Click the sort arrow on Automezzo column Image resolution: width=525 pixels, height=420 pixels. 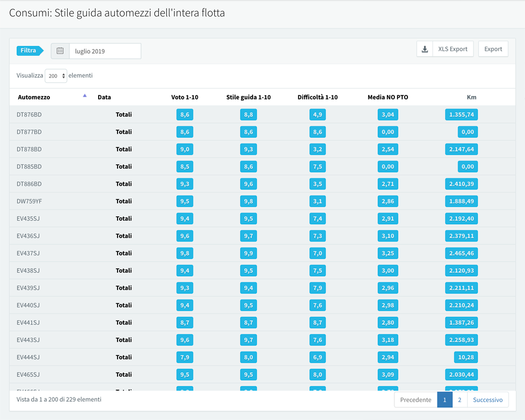coord(85,96)
